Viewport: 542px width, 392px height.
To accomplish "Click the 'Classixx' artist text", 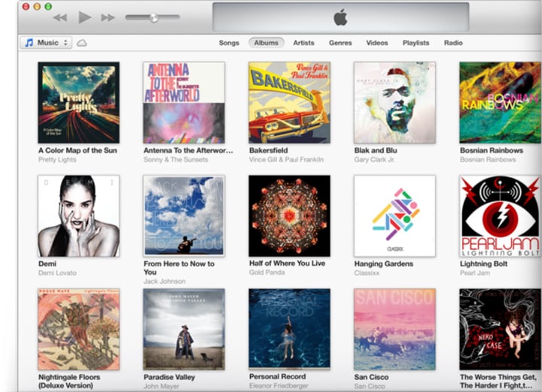I will pyautogui.click(x=367, y=273).
